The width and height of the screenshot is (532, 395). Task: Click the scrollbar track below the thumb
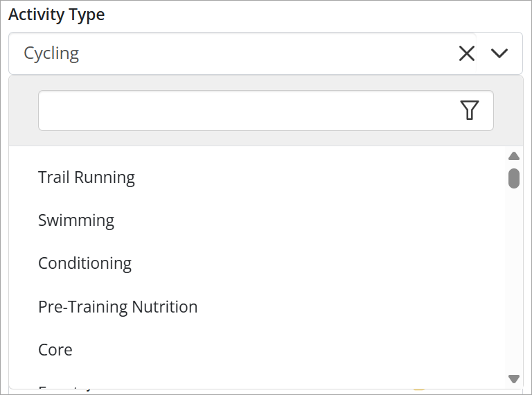tap(514, 280)
